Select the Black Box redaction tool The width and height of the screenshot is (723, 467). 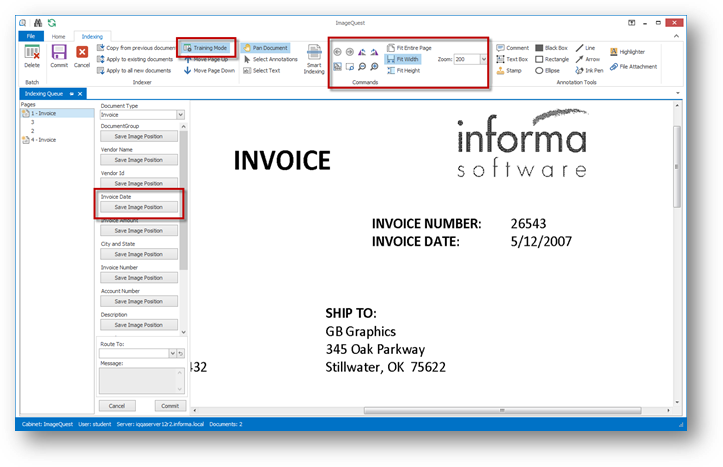tap(551, 48)
